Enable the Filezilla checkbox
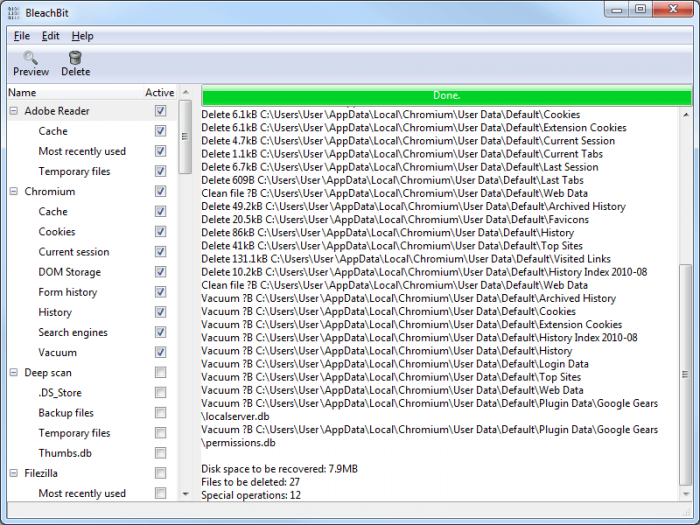The width and height of the screenshot is (700, 525). click(x=160, y=473)
